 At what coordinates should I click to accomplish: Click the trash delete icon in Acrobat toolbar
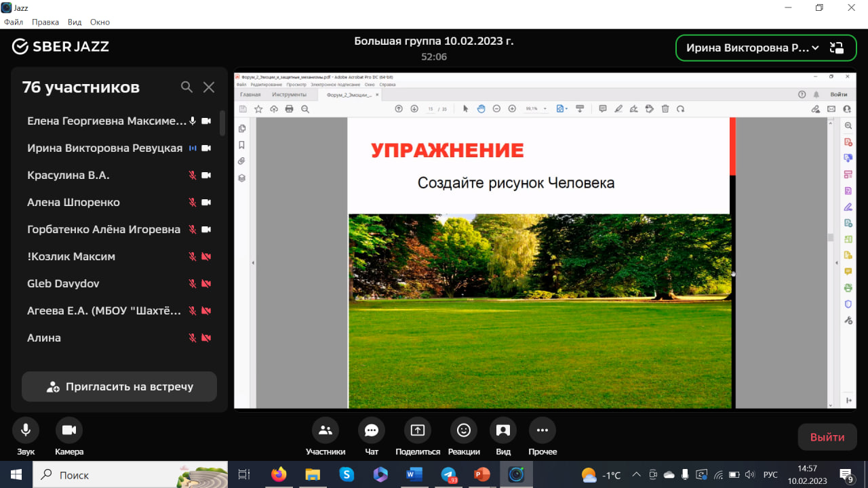pyautogui.click(x=665, y=108)
